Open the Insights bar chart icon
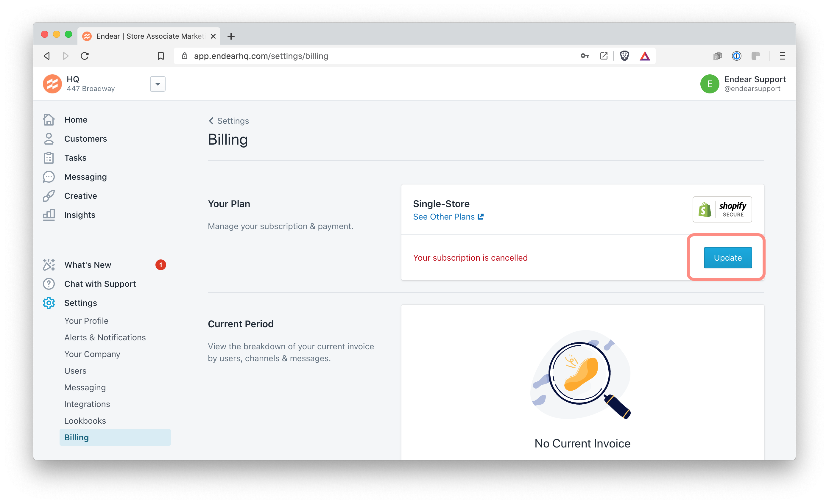This screenshot has width=829, height=504. (49, 215)
